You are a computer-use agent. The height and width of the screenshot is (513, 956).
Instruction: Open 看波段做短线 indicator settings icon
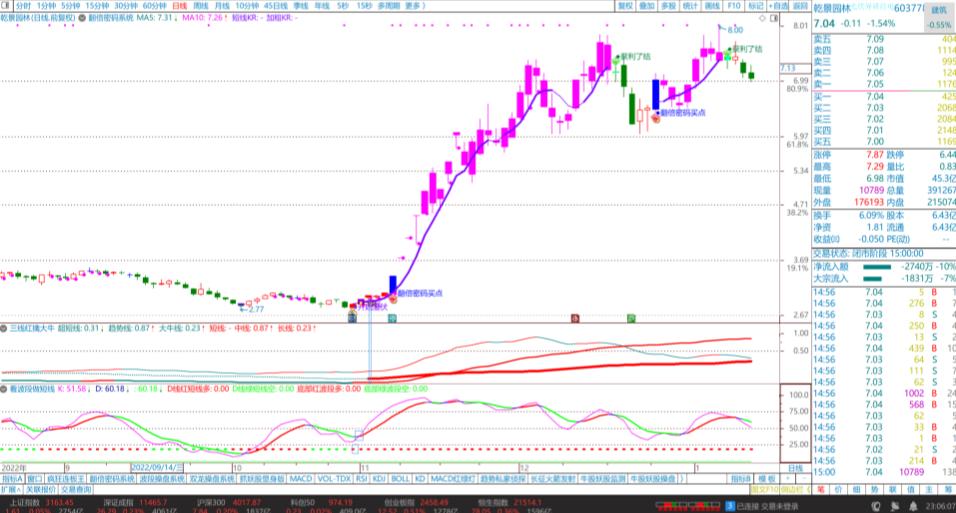pyautogui.click(x=4, y=389)
